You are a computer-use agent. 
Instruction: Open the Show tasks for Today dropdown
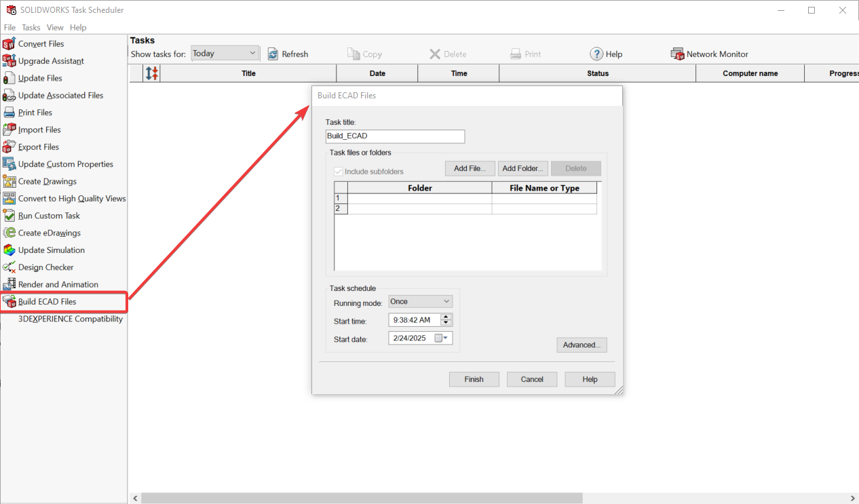pos(225,53)
